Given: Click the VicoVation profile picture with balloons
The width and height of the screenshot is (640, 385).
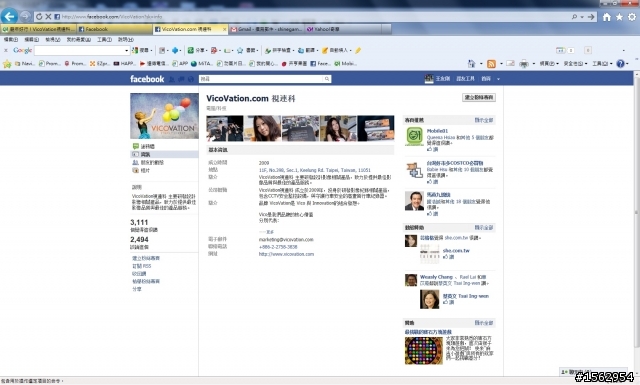Looking at the screenshot, I should click(164, 116).
